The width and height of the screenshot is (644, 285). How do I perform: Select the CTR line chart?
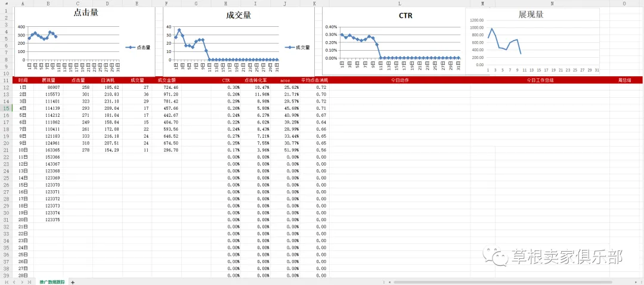click(394, 41)
